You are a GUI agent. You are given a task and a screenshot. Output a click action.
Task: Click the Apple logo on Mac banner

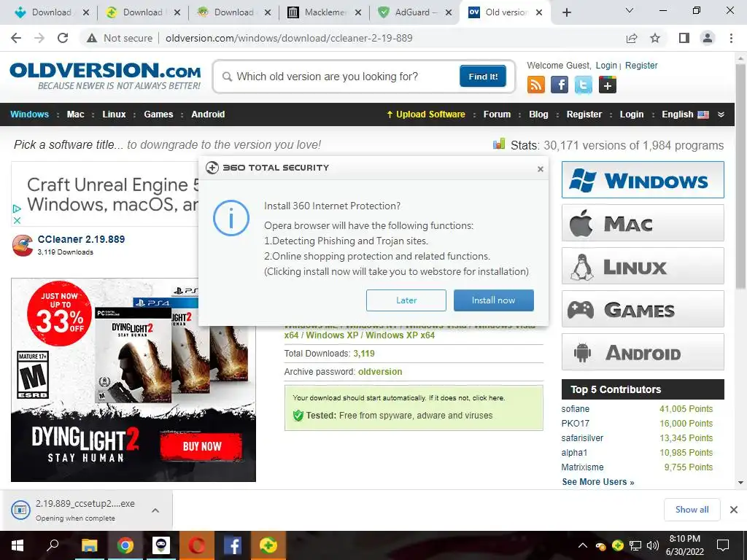pos(581,223)
